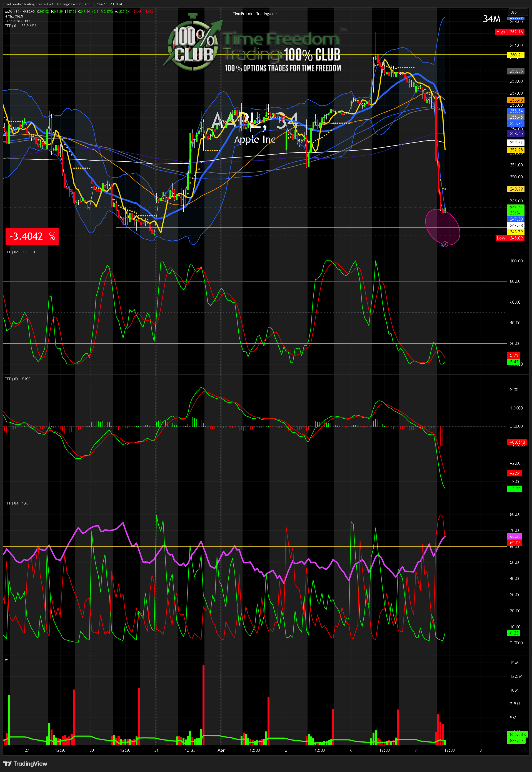Click the orange 256.43 moving average label
Viewport: 532px width, 772px height.
point(516,100)
